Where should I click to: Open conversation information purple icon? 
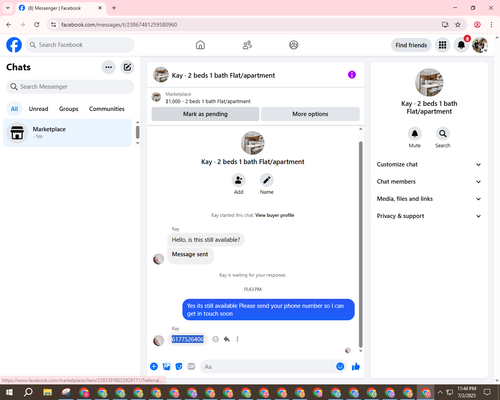352,75
